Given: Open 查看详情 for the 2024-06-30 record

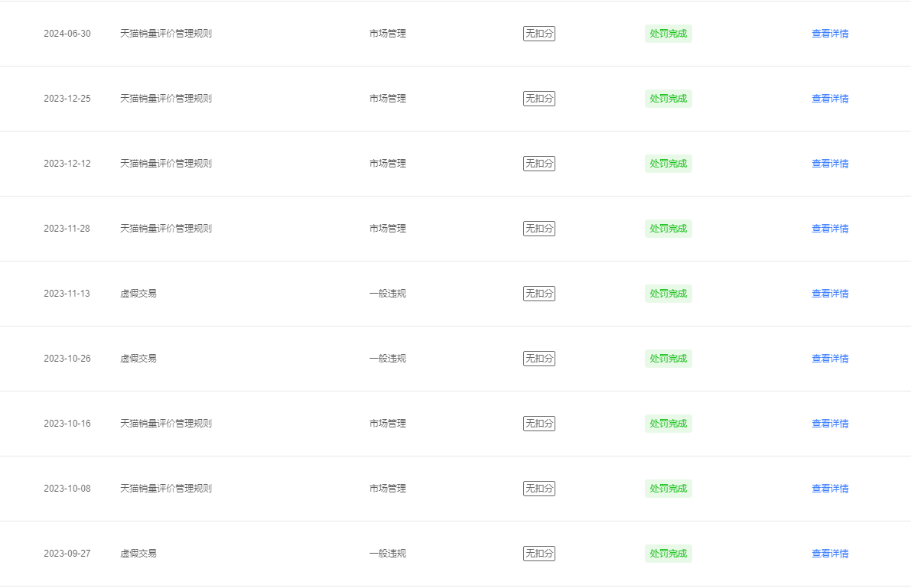Looking at the screenshot, I should click(830, 34).
